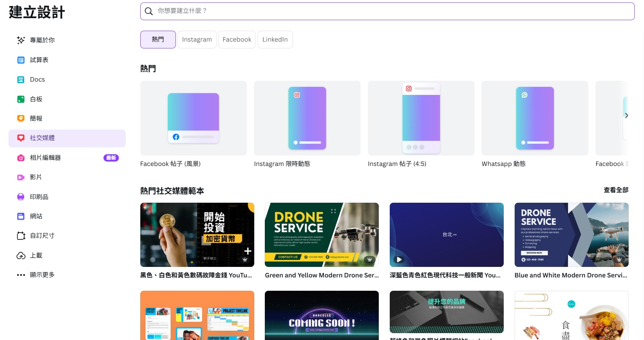
Task: Click the 顯示更多 label
Action: (42, 275)
